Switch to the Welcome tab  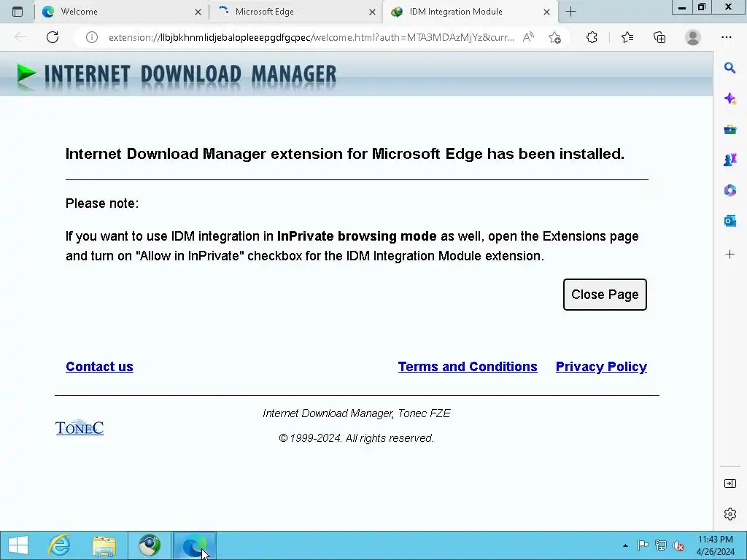click(x=121, y=12)
